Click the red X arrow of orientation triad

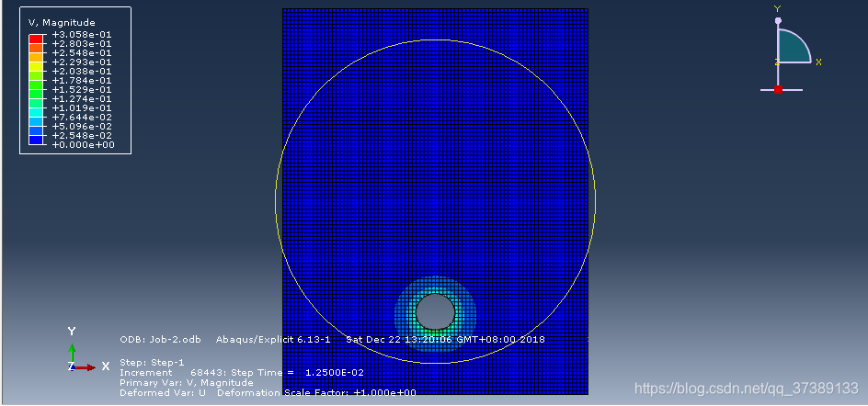(x=86, y=367)
